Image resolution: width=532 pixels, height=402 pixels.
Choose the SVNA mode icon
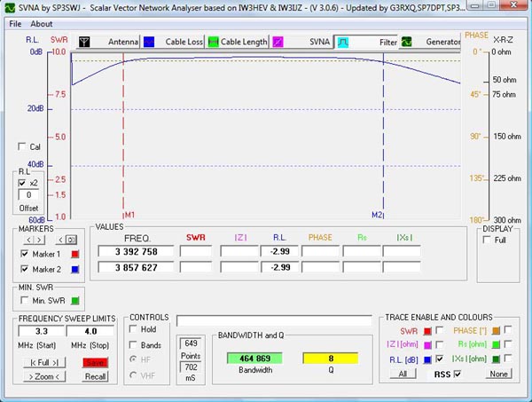pyautogui.click(x=278, y=42)
